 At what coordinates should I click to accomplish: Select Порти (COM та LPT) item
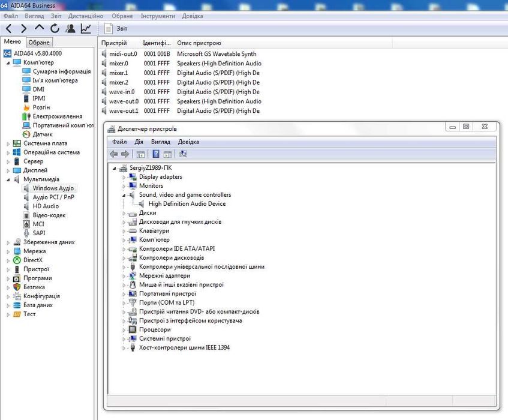(167, 302)
